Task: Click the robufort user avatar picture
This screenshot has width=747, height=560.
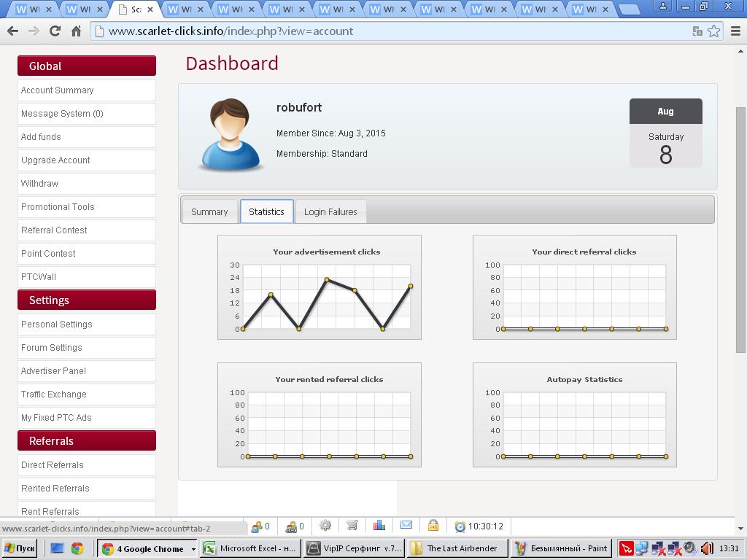Action: tap(231, 134)
